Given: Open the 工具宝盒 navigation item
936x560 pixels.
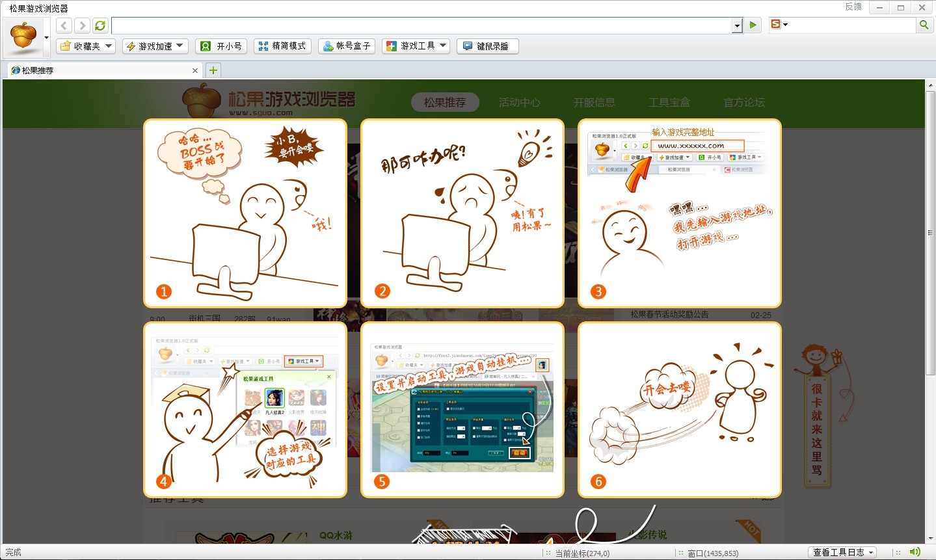Looking at the screenshot, I should point(669,102).
